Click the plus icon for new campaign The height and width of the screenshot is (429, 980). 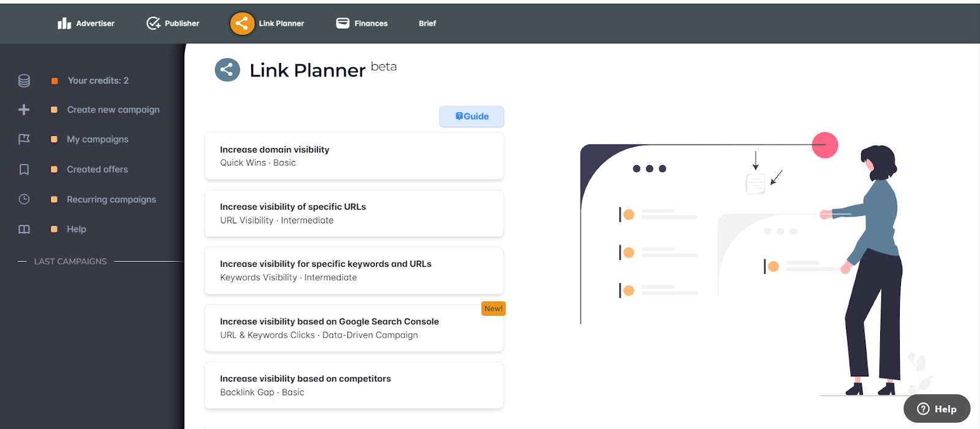[24, 110]
